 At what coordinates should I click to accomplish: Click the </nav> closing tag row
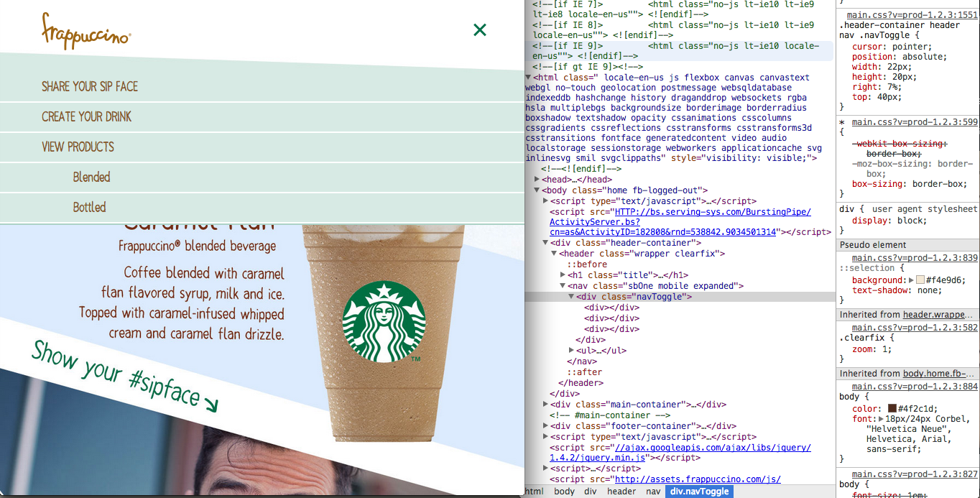point(582,361)
